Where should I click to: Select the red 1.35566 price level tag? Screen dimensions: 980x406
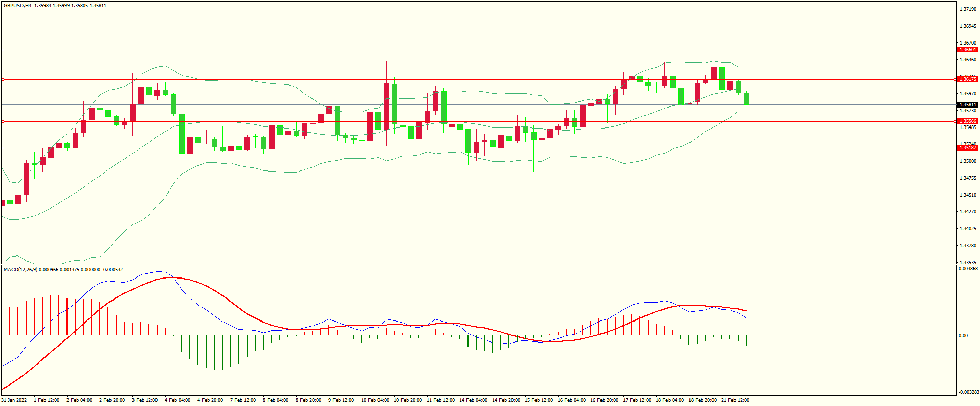[x=968, y=121]
